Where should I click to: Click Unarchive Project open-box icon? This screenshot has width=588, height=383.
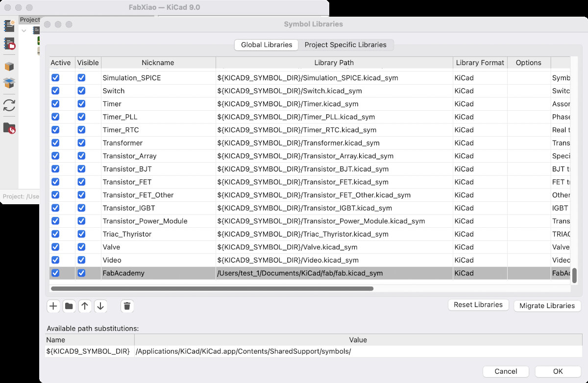tap(9, 83)
